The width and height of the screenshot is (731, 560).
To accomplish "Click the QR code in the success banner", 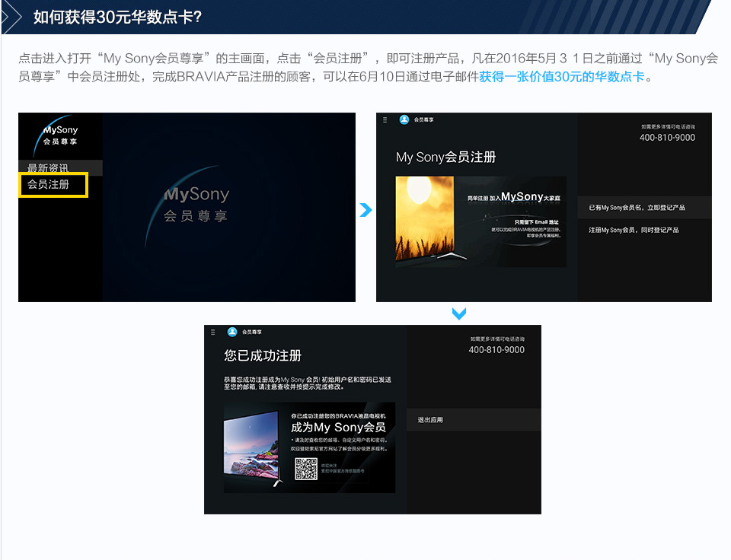I will 306,469.
